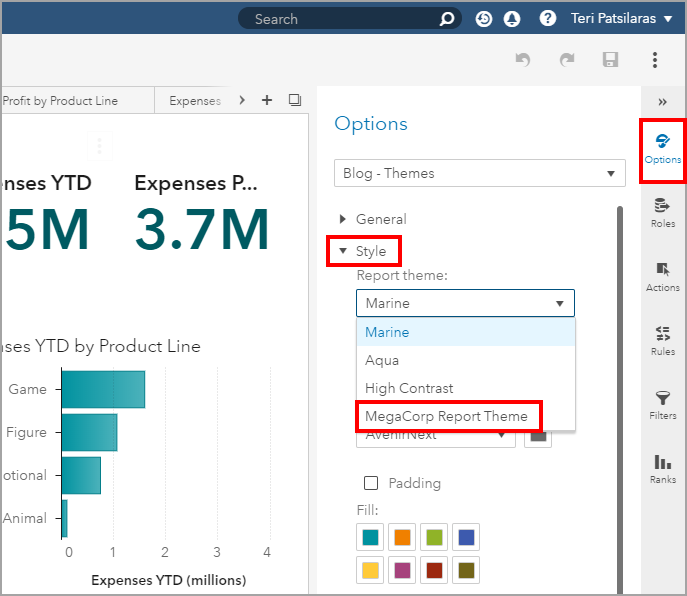Open the help question mark icon
Image resolution: width=687 pixels, height=596 pixels.
547,19
